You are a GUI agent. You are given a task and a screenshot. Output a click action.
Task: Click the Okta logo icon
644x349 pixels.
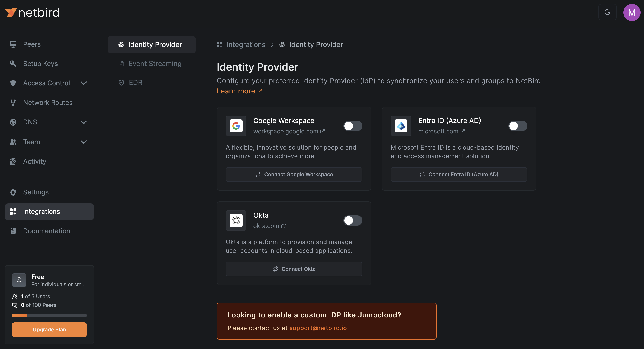[x=236, y=220]
